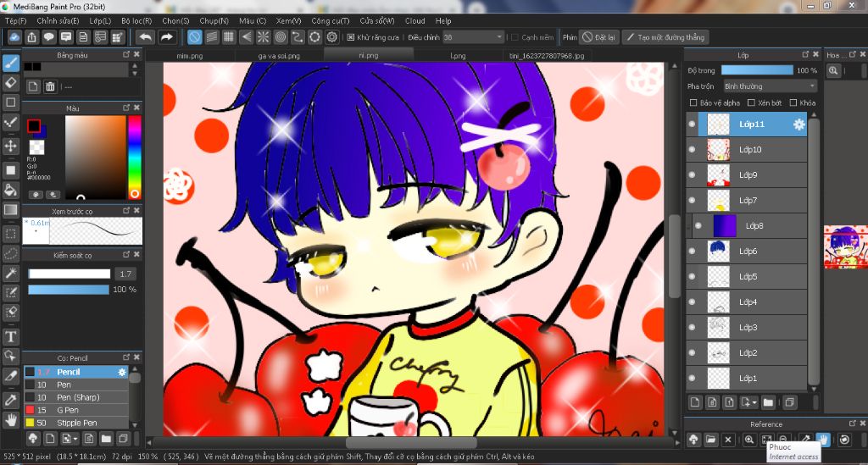Enable the Xén bớt checkbox
Screen dimensions: 868x465
[x=751, y=102]
